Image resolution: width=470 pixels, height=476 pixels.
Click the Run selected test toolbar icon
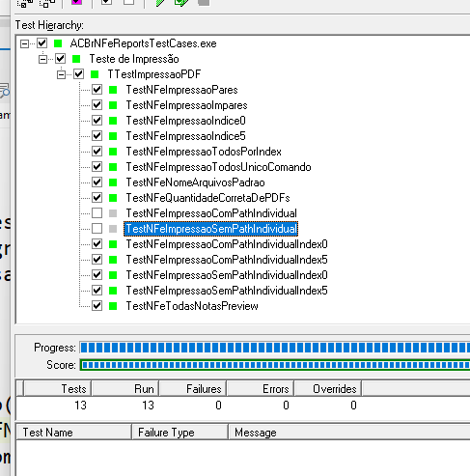pyautogui.click(x=181, y=3)
